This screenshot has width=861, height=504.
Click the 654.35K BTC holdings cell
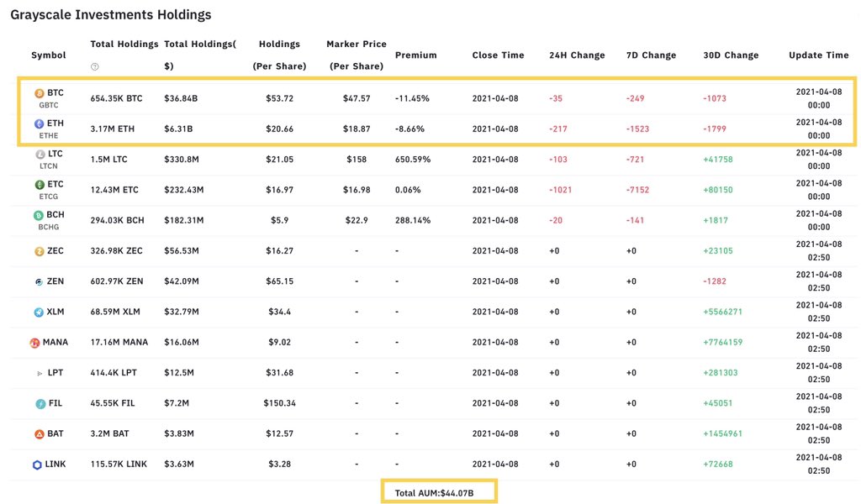point(116,99)
